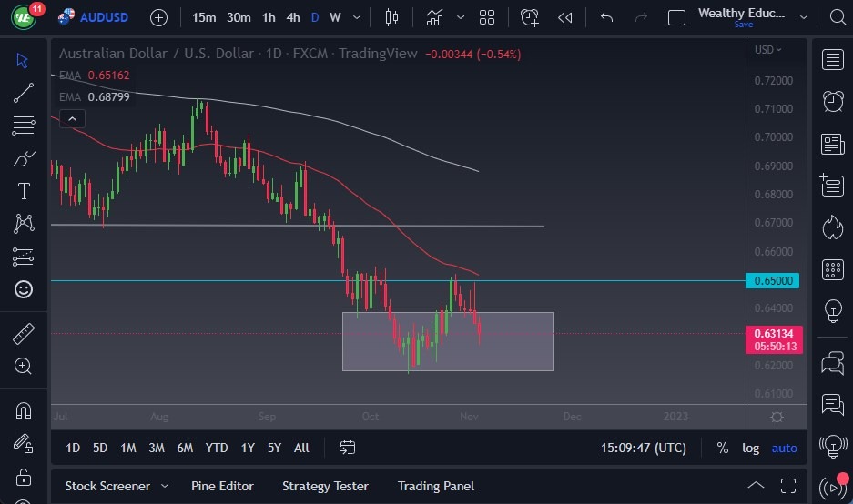Screen dimensions: 853x504
Task: Toggle the log scale option
Action: point(750,448)
